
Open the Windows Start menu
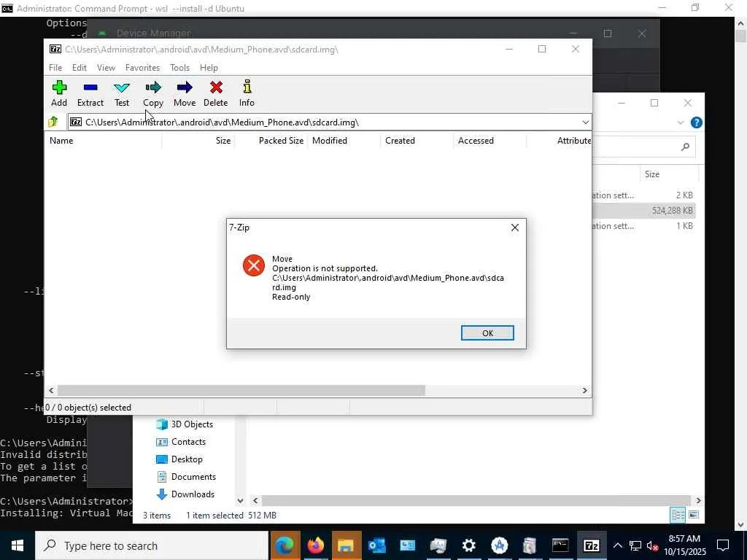(x=18, y=545)
